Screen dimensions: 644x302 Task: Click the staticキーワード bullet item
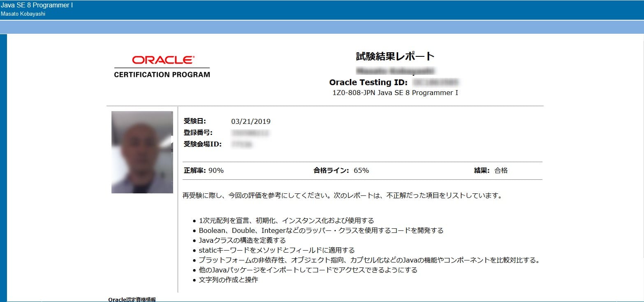click(x=276, y=250)
